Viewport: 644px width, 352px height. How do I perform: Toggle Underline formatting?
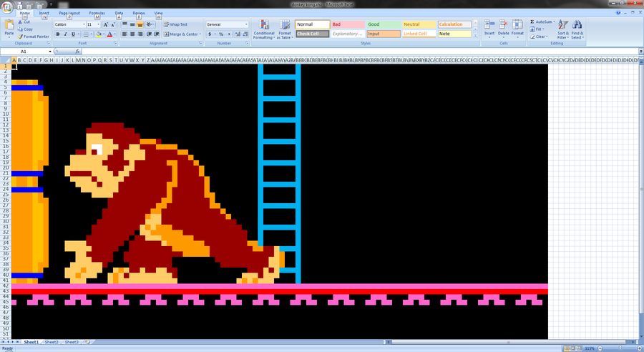73,34
